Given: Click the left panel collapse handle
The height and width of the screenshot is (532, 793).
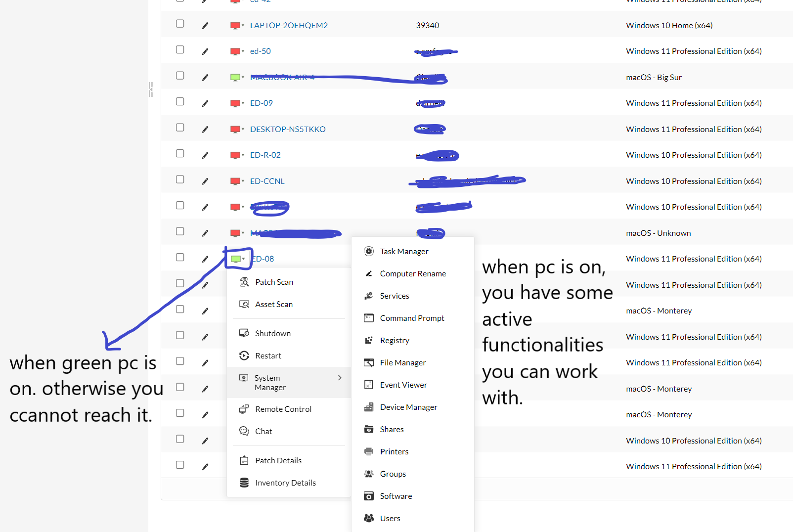Looking at the screenshot, I should 151,89.
